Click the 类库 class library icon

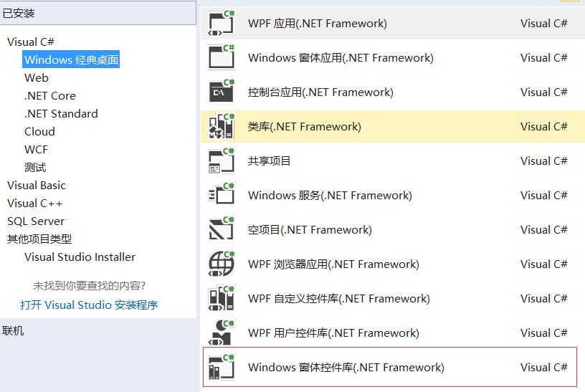pyautogui.click(x=222, y=126)
